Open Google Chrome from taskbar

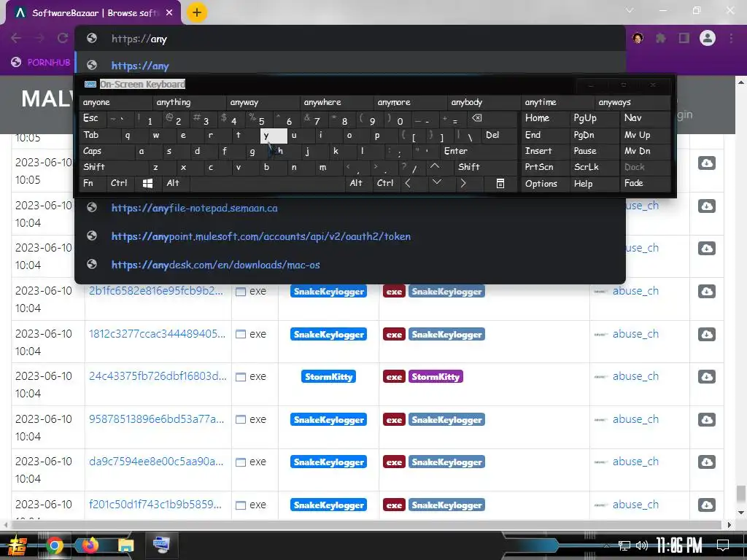coord(54,545)
